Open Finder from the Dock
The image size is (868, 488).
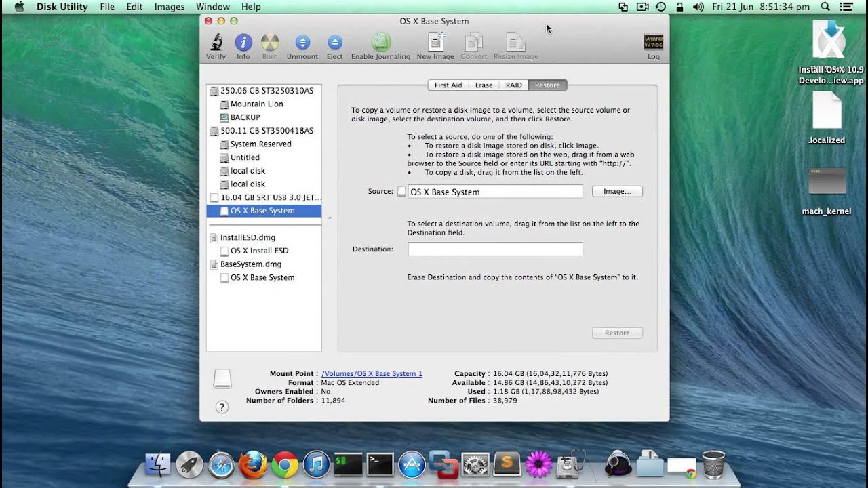pyautogui.click(x=158, y=464)
